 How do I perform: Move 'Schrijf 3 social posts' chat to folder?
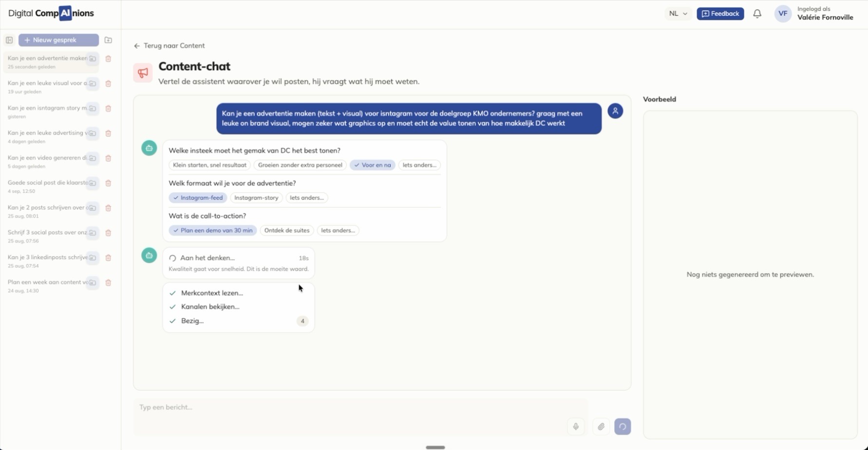pyautogui.click(x=93, y=232)
